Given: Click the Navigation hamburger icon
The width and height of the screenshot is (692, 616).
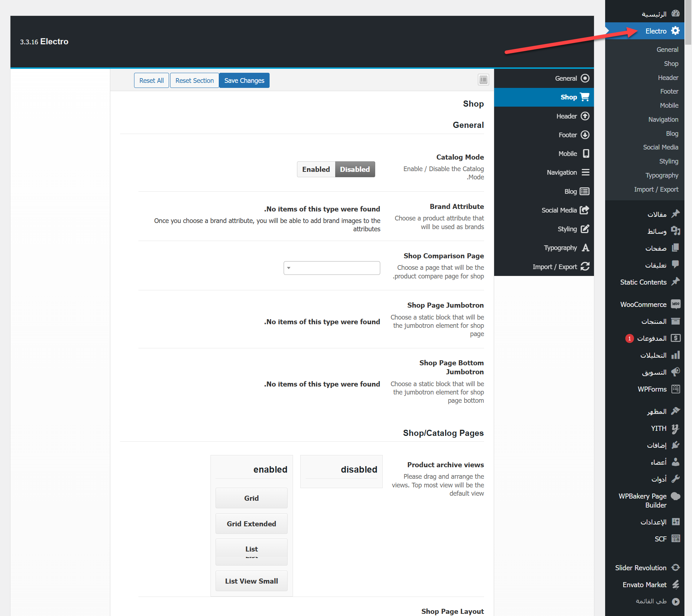Looking at the screenshot, I should [x=586, y=173].
